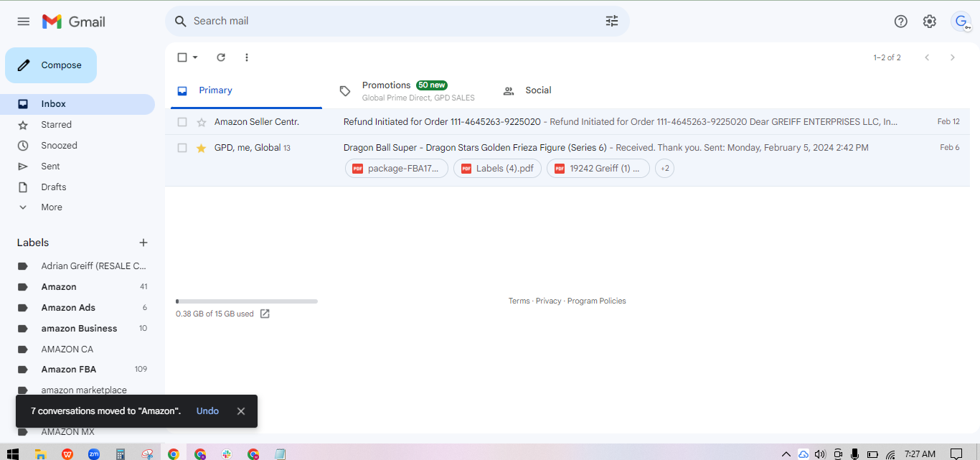Refresh the inbox
The width and height of the screenshot is (980, 460).
tap(221, 57)
